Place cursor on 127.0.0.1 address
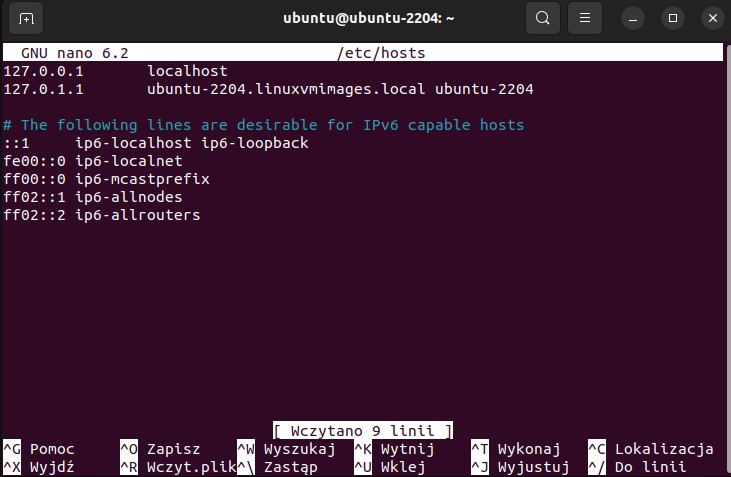The image size is (731, 477). click(43, 71)
